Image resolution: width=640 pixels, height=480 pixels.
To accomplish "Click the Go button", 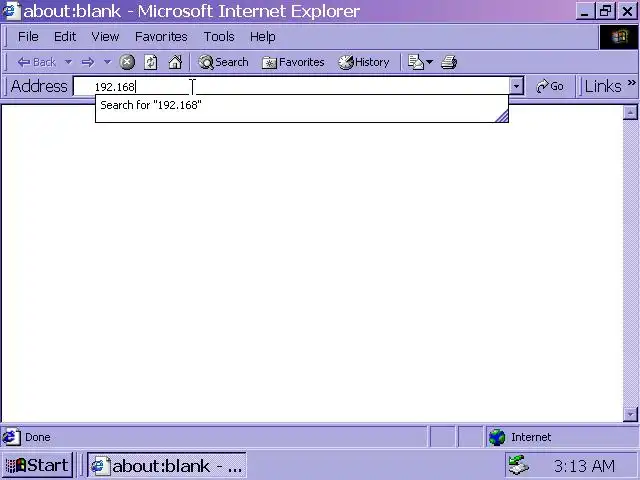I will click(x=550, y=87).
